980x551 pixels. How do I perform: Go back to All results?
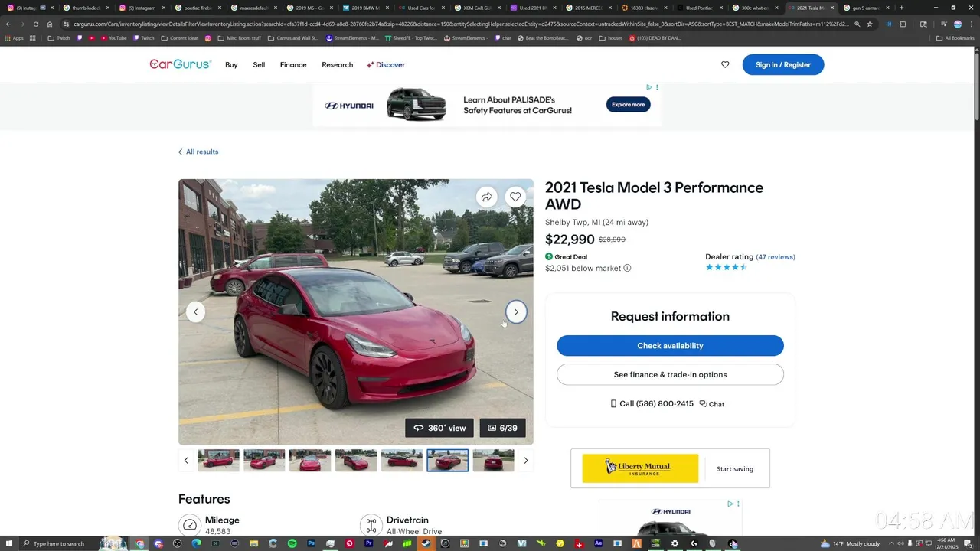198,152
